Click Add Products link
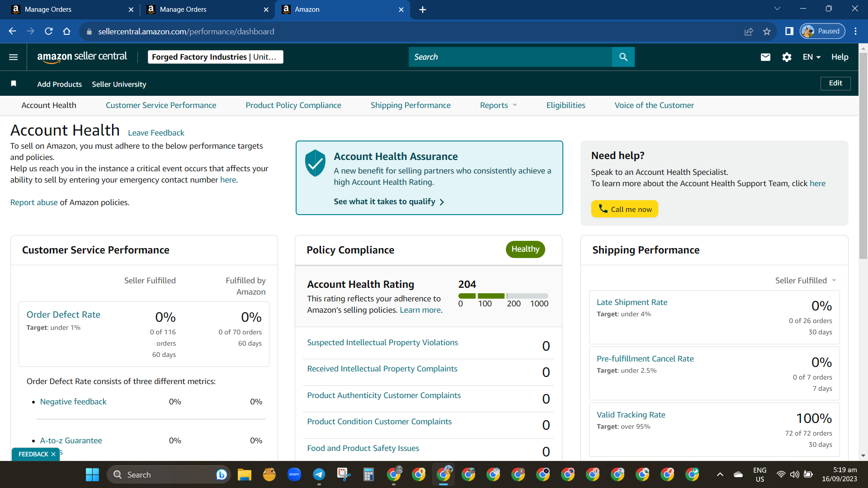Image resolution: width=868 pixels, height=488 pixels. [x=60, y=84]
